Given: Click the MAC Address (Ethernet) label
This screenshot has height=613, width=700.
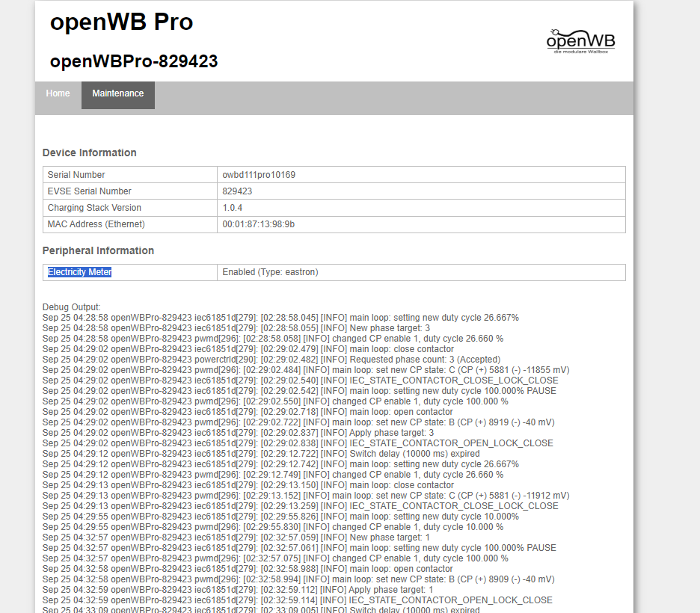Looking at the screenshot, I should (x=96, y=224).
